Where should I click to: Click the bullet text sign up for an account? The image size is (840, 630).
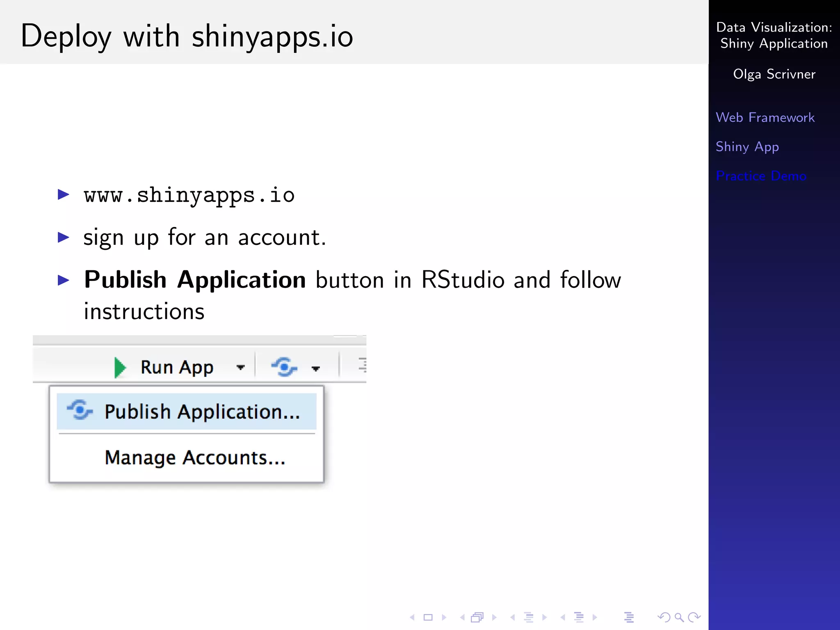205,238
